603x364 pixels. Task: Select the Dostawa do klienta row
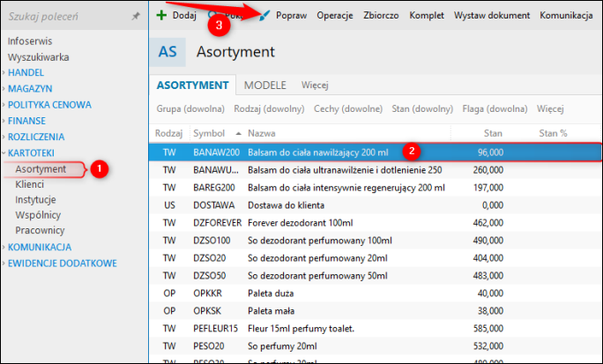click(x=375, y=205)
